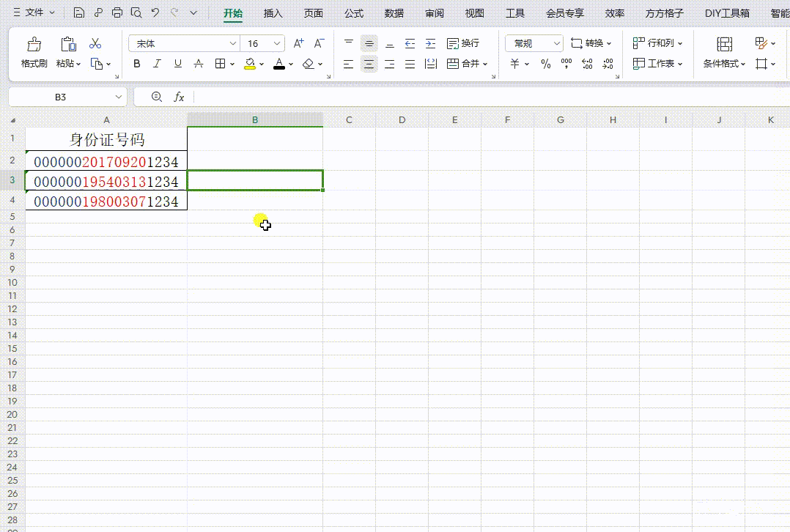This screenshot has height=532, width=790.
Task: Toggle vertical middle alignment
Action: pyautogui.click(x=369, y=44)
